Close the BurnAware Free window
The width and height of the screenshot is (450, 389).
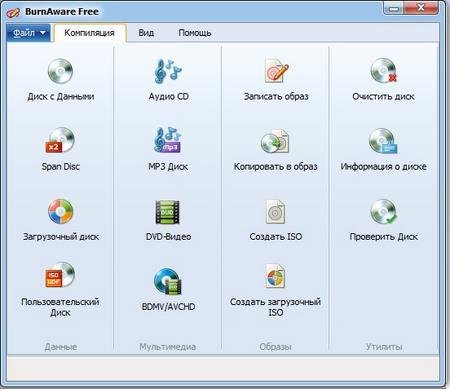421,8
